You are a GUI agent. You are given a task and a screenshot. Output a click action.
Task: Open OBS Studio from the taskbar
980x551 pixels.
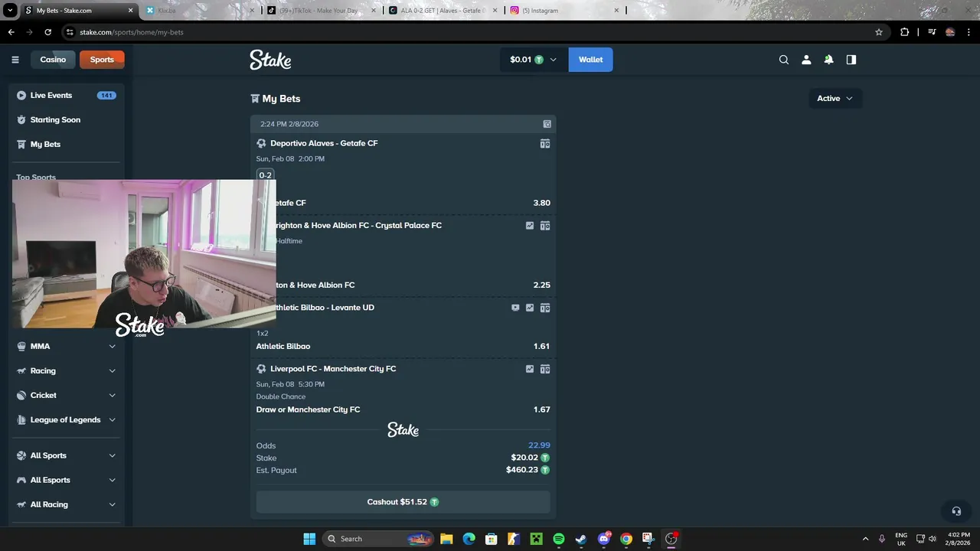coord(671,539)
